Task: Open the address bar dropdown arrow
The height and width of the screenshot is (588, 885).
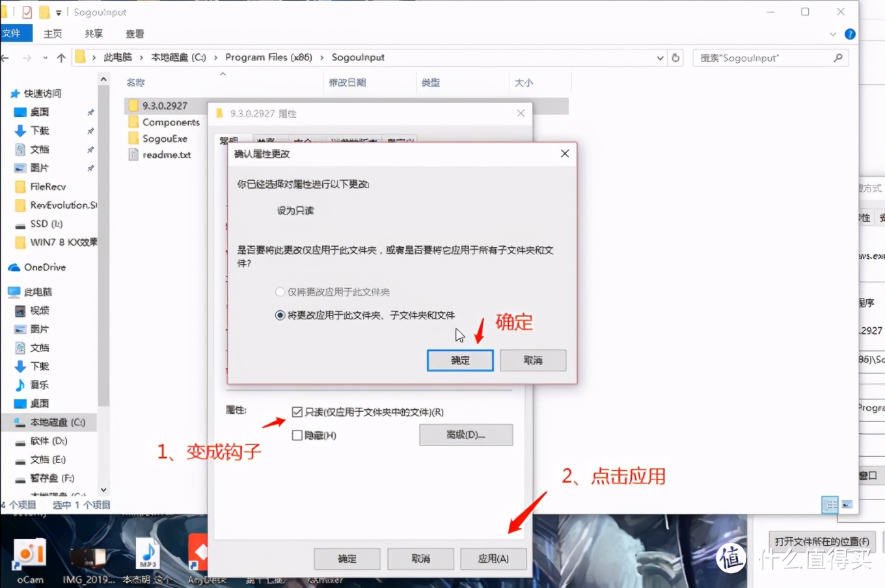Action: pyautogui.click(x=660, y=57)
